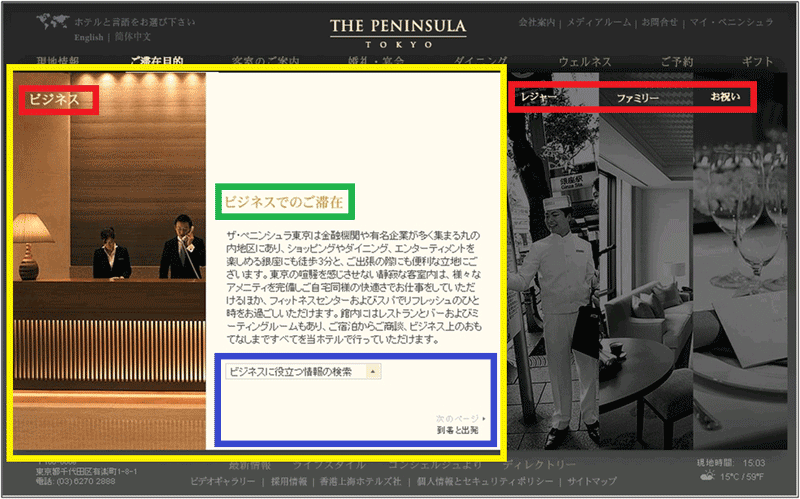Select the レジャー tab
Viewport: 800px width, 499px height.
pyautogui.click(x=539, y=97)
